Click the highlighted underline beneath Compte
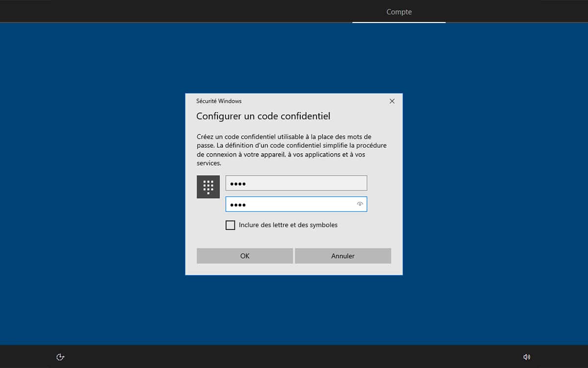This screenshot has height=368, width=588. pyautogui.click(x=399, y=22)
